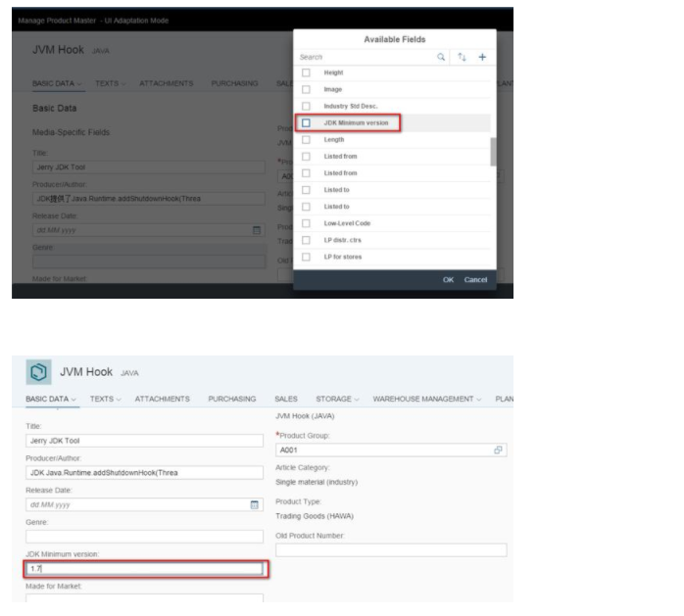Image resolution: width=684 pixels, height=616 pixels.
Task: Open the ATTACHMENTS tab in lower page
Action: pyautogui.click(x=163, y=399)
